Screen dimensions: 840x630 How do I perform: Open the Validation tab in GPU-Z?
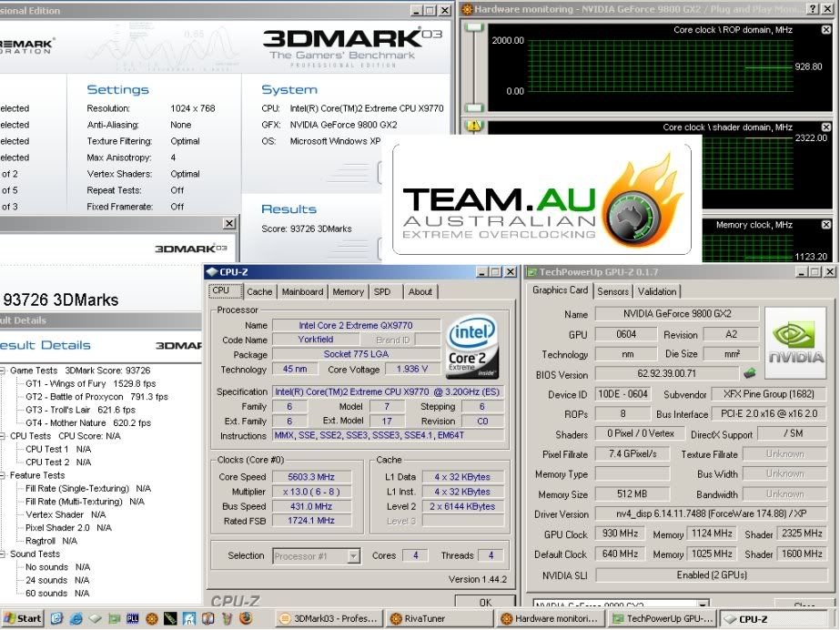(657, 291)
